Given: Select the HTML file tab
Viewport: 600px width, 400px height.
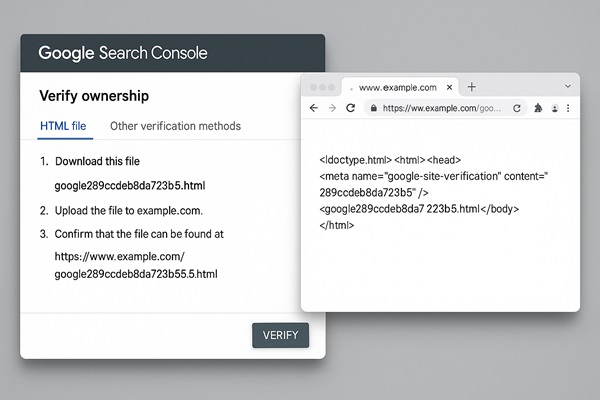Looking at the screenshot, I should (63, 126).
